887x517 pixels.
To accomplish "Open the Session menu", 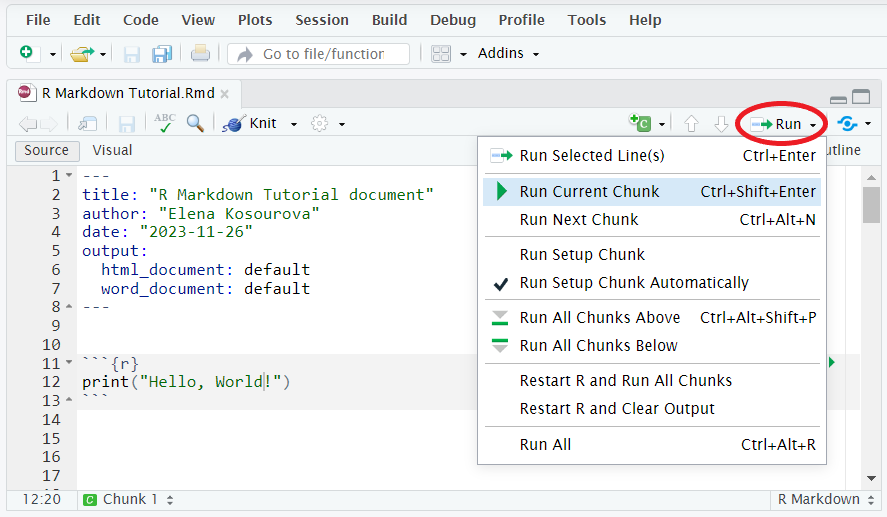I will tap(322, 20).
